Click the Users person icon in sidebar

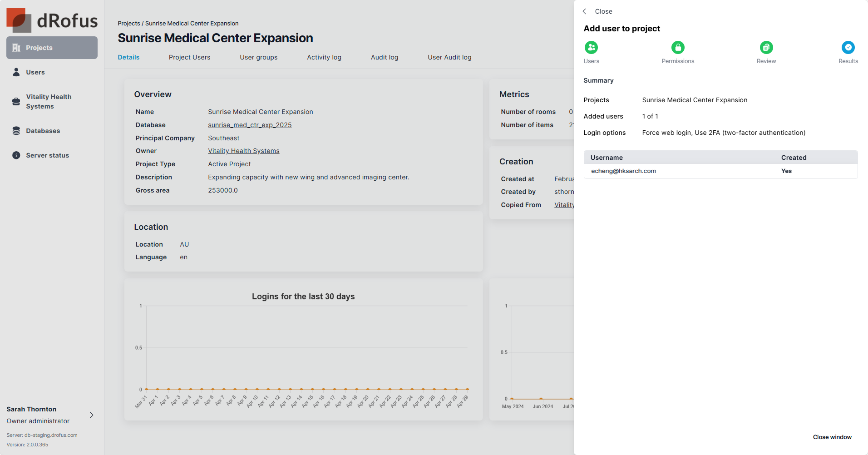pyautogui.click(x=16, y=72)
